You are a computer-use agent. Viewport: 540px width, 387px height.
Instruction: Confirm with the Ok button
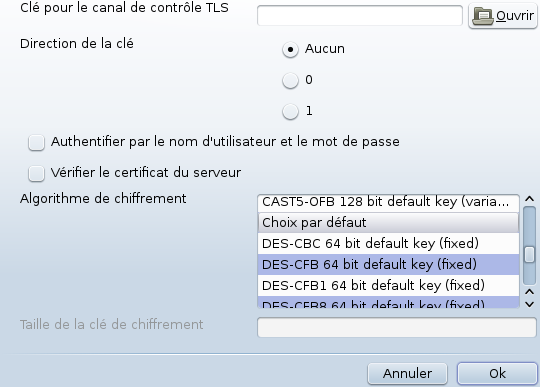(497, 374)
